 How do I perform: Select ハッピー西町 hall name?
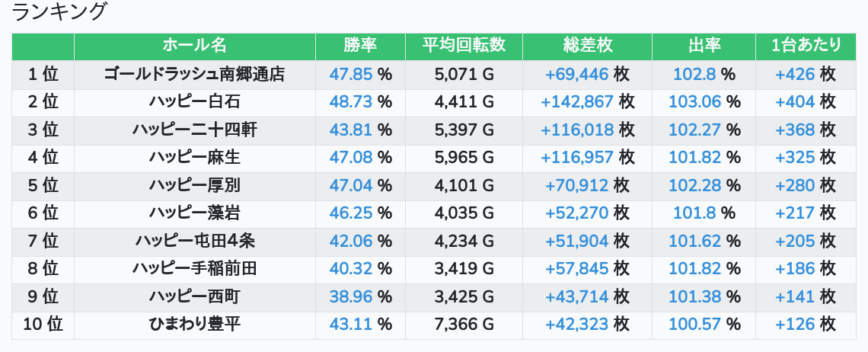tap(194, 296)
